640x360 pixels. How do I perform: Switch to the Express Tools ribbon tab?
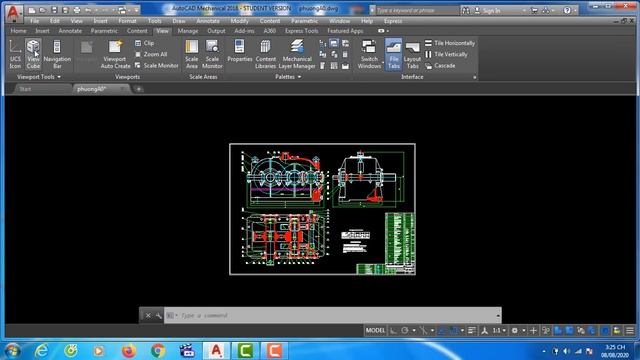coord(302,31)
